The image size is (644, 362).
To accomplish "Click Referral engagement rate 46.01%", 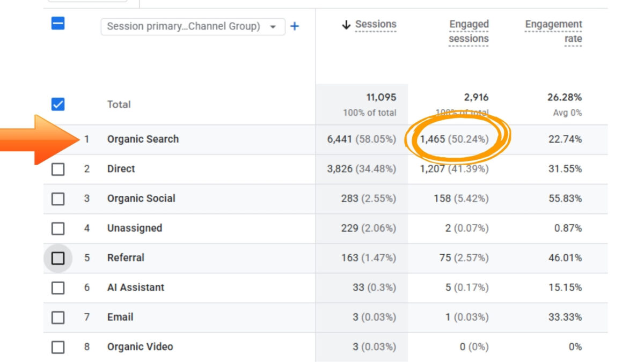I will coord(565,258).
